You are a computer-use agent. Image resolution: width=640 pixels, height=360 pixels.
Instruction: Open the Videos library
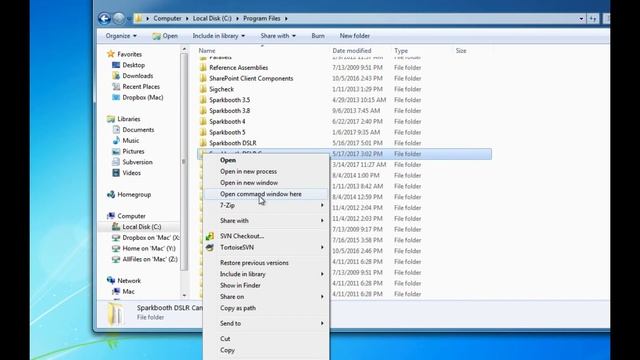point(131,173)
